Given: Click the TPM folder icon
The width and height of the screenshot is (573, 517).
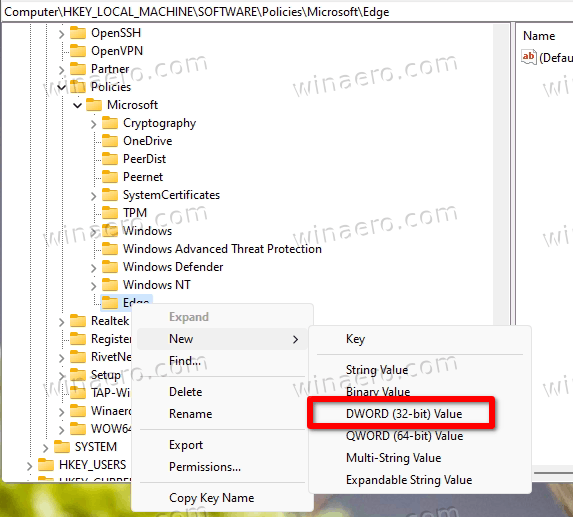Looking at the screenshot, I should [x=110, y=213].
